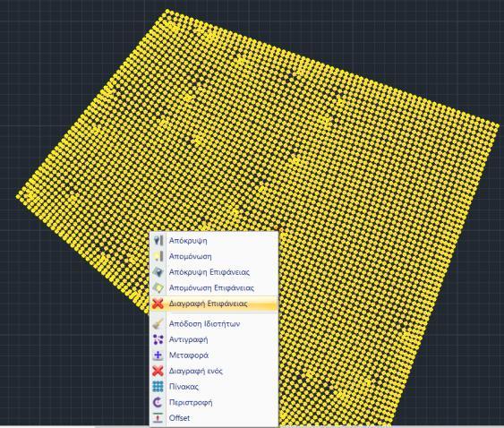Click the Πίνακας grid array icon

click(158, 387)
